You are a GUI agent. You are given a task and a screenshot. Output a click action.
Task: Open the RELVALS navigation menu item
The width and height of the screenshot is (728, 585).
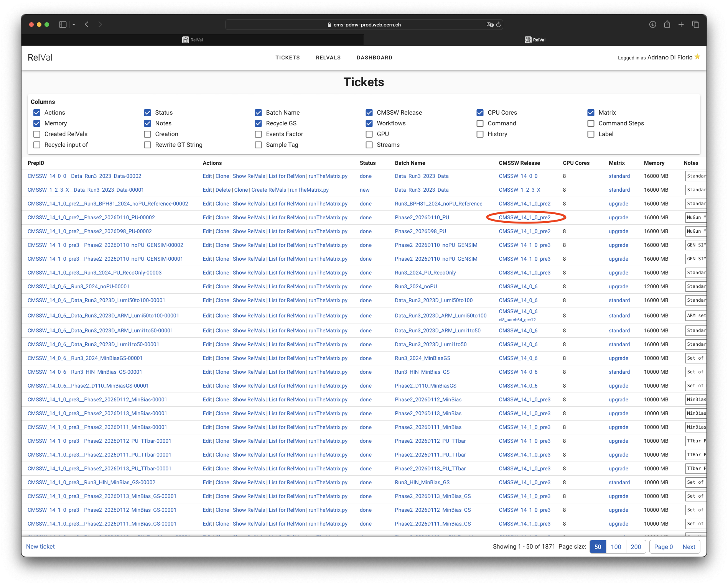coord(328,58)
